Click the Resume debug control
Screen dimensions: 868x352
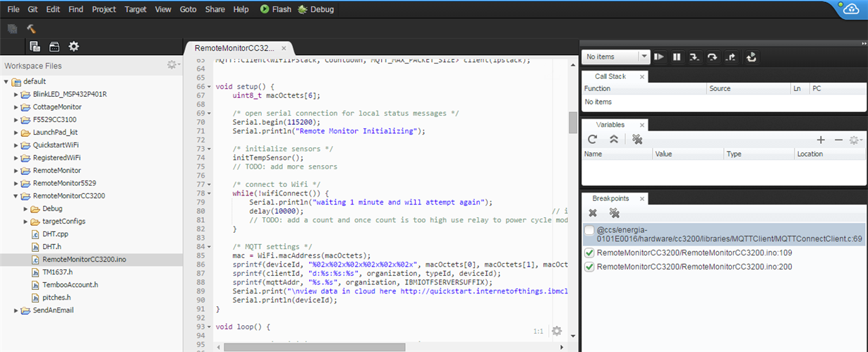click(x=659, y=56)
